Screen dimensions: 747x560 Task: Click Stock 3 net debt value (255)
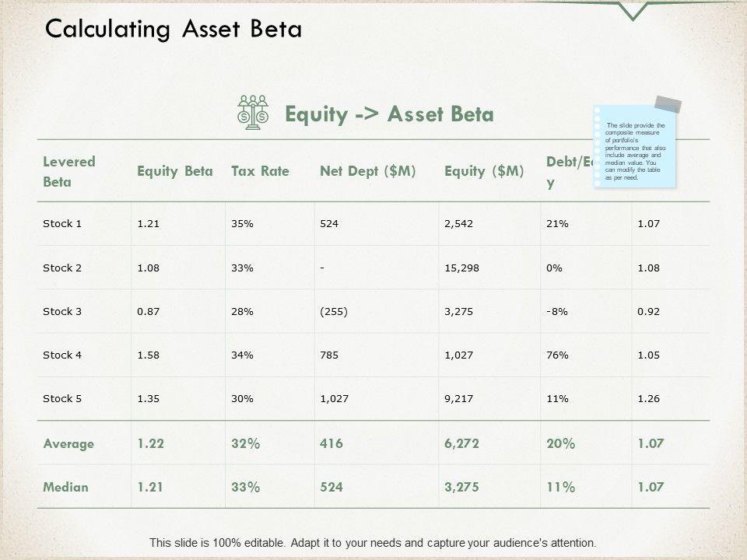[334, 312]
